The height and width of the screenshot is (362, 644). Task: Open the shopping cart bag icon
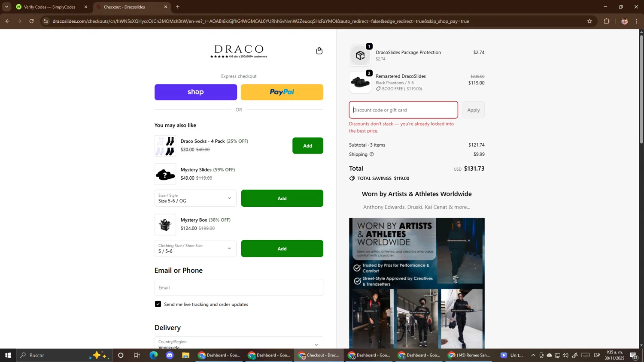(319, 51)
